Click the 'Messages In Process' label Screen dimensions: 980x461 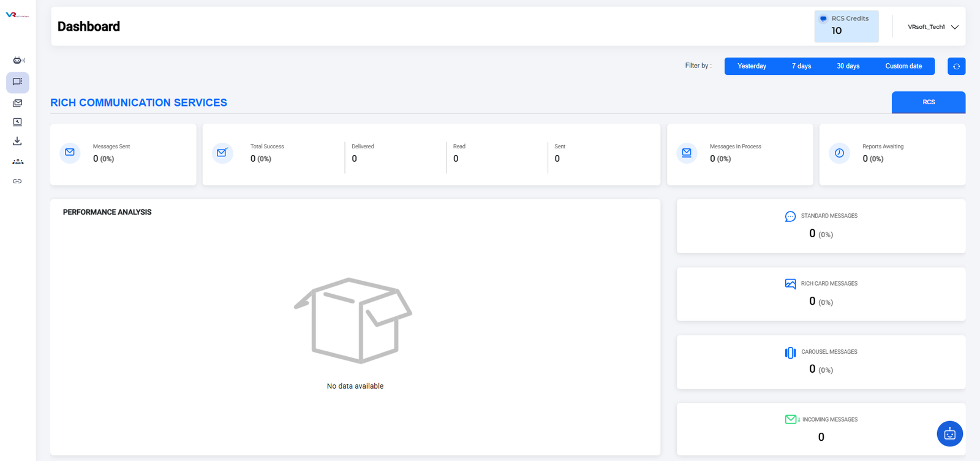pos(736,147)
